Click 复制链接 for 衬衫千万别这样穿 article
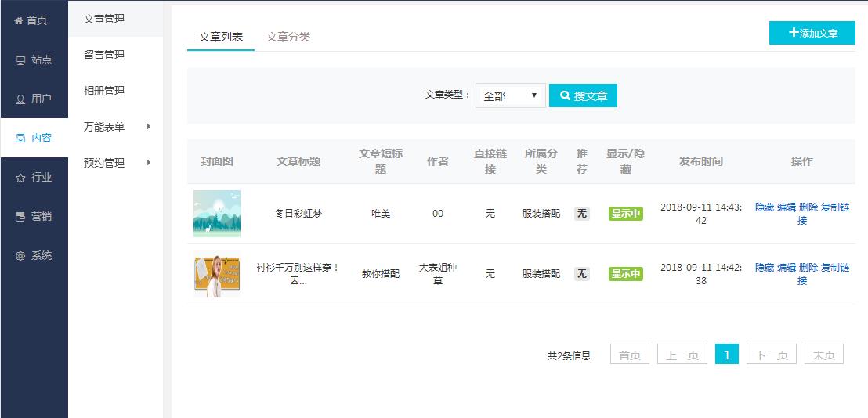The height and width of the screenshot is (418, 868). point(835,268)
